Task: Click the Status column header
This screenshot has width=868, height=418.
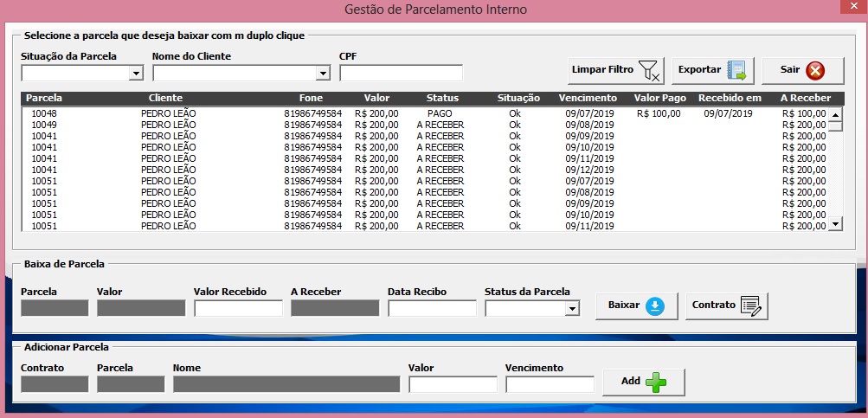Action: coord(442,98)
